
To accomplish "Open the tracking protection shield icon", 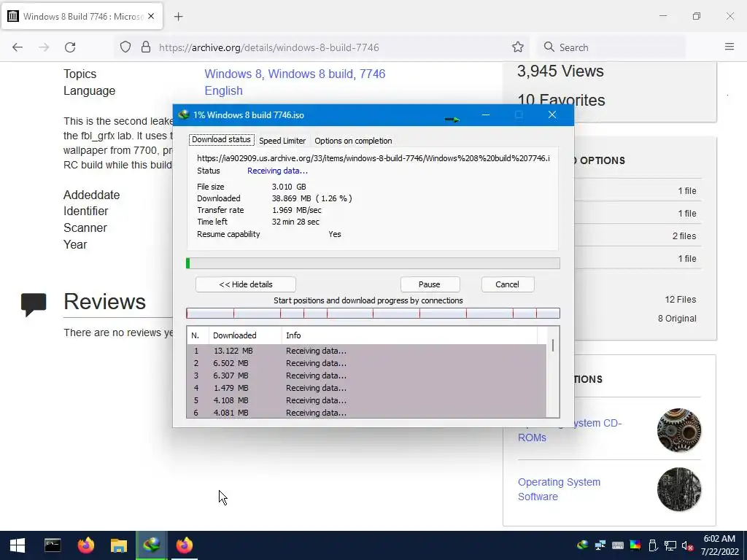I will 125,47.
